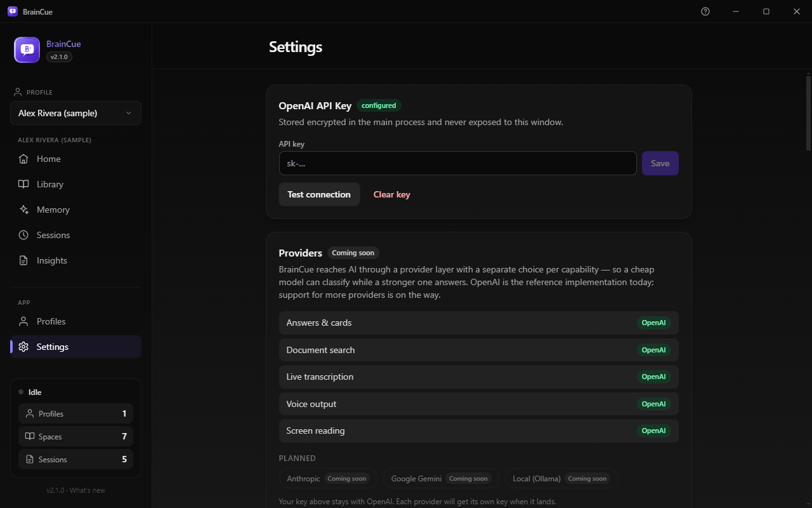
Task: Click the Document search provider row
Action: 479,350
